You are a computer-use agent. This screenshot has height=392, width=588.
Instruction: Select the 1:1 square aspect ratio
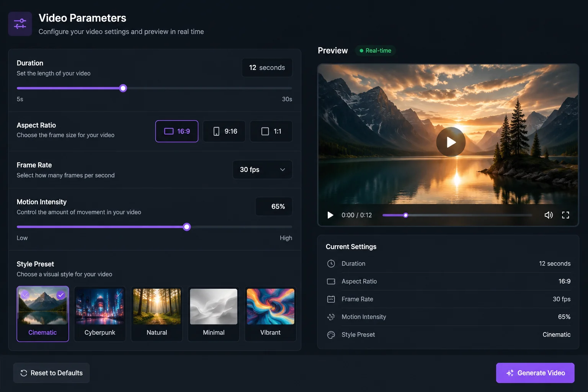point(271,131)
